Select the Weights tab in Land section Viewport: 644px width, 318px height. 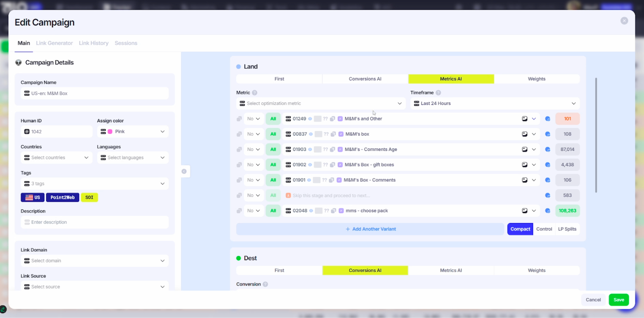point(537,79)
